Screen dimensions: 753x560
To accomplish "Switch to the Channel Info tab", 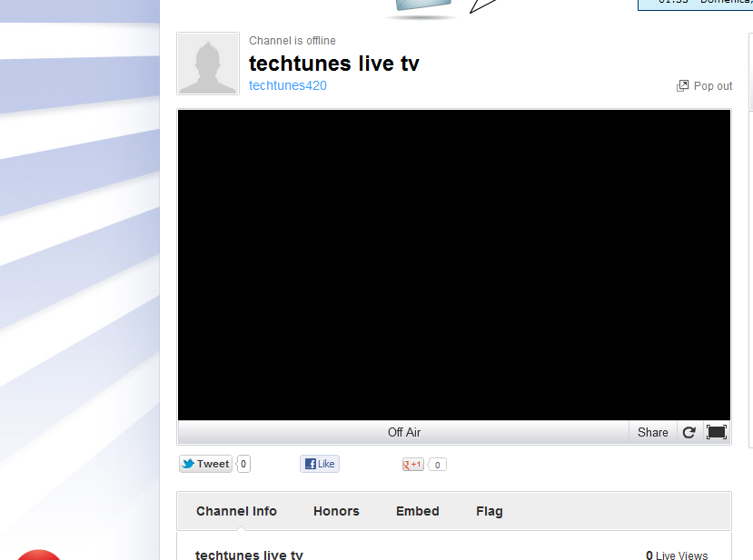I will [x=236, y=511].
